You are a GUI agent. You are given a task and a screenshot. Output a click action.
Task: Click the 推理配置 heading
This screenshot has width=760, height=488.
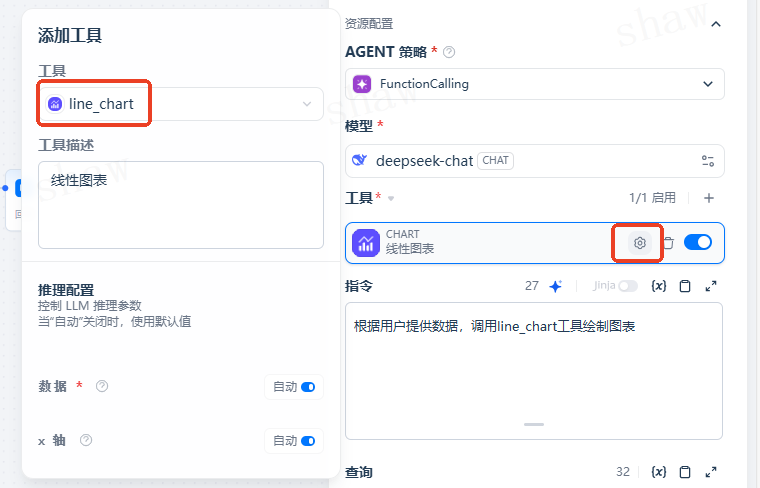click(x=66, y=290)
